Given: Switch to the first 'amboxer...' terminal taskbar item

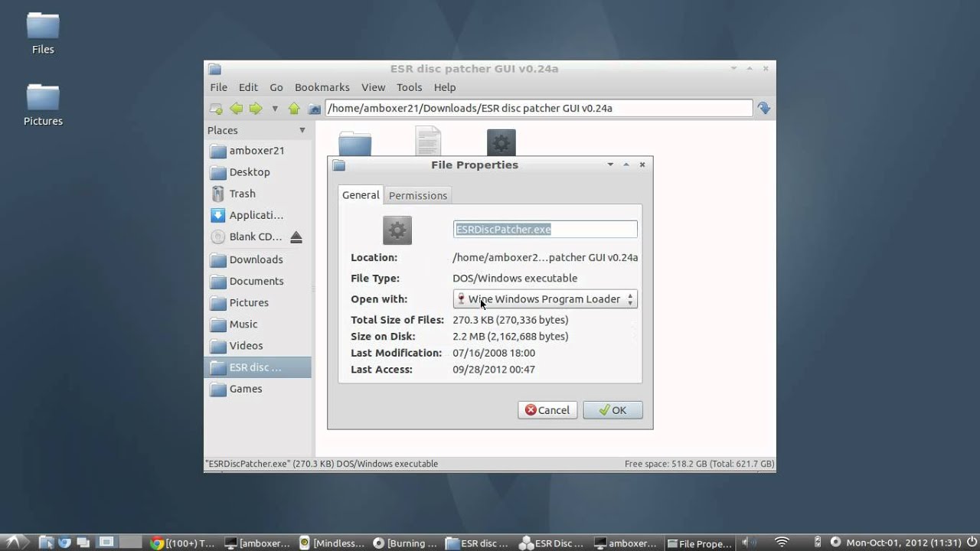Looking at the screenshot, I should click(x=257, y=543).
